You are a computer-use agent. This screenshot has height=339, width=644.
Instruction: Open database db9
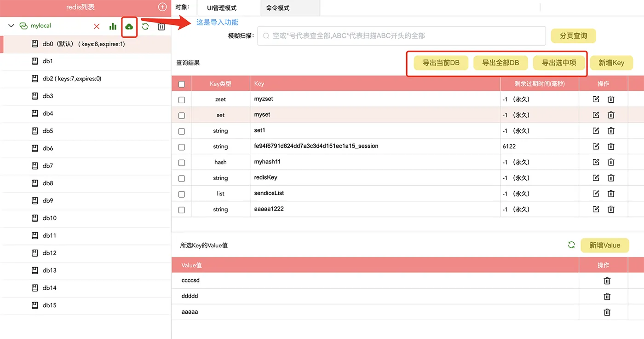click(86, 201)
